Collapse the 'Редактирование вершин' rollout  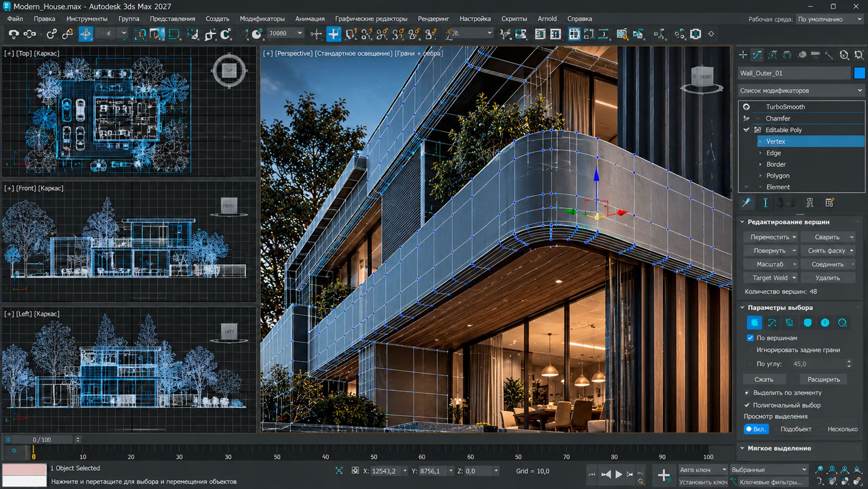point(742,222)
